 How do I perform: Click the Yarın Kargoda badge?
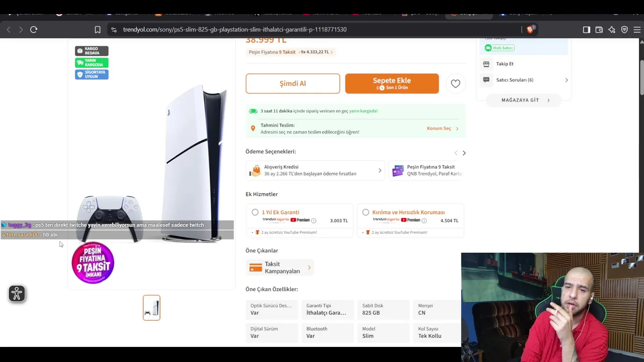pyautogui.click(x=92, y=63)
